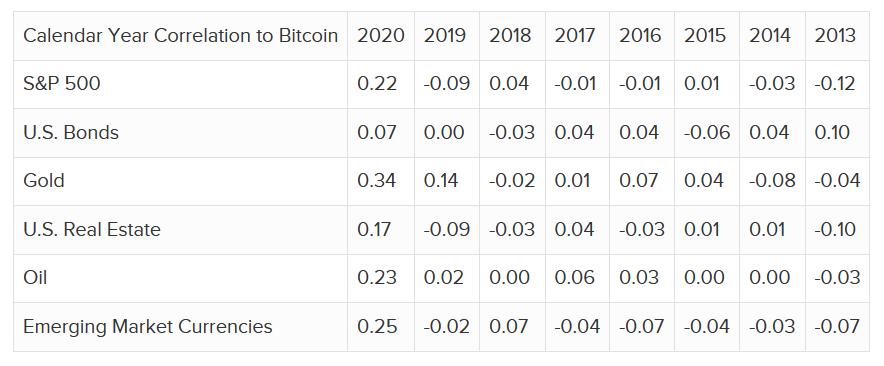Select the U.S. Bonds row label
Viewport: 884px width, 366px height.
[x=71, y=133]
